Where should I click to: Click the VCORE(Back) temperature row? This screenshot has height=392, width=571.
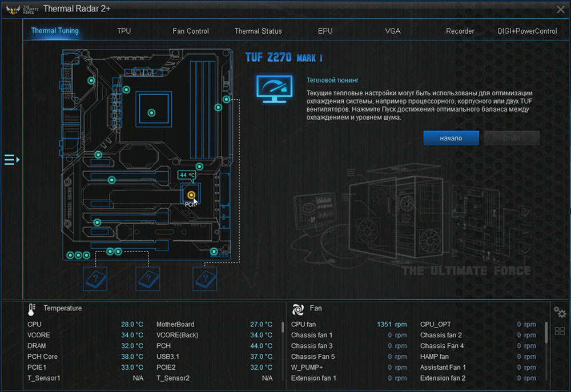(215, 335)
